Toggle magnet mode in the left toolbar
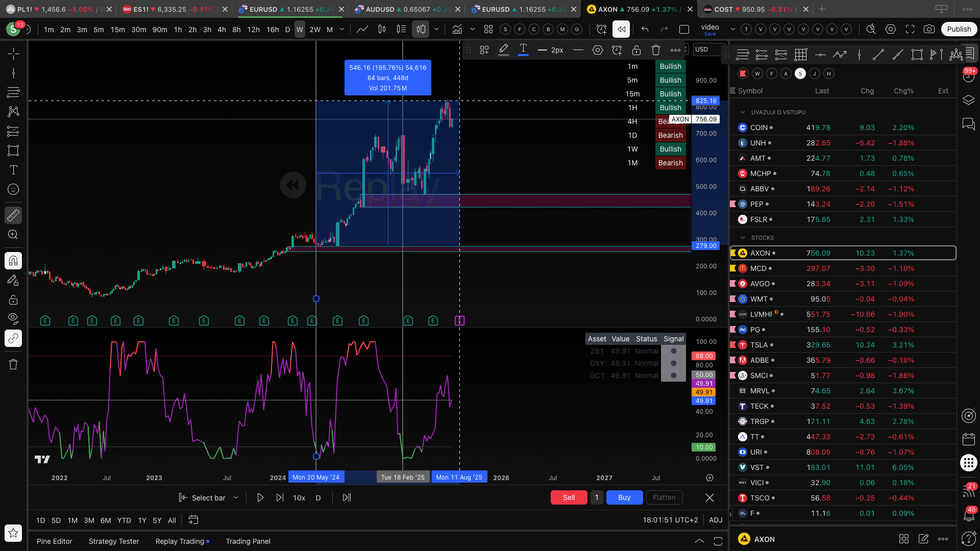This screenshot has width=980, height=551. [x=13, y=261]
